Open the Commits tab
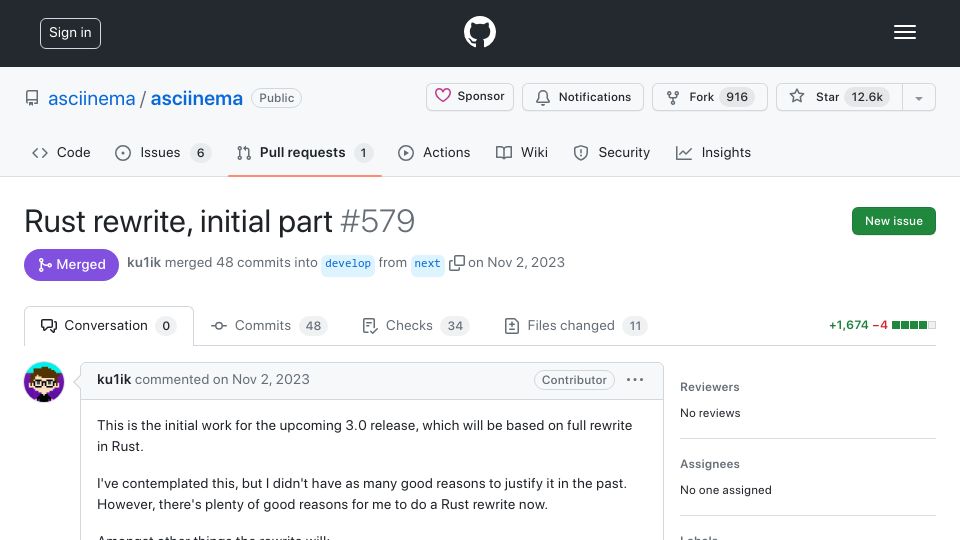 269,326
